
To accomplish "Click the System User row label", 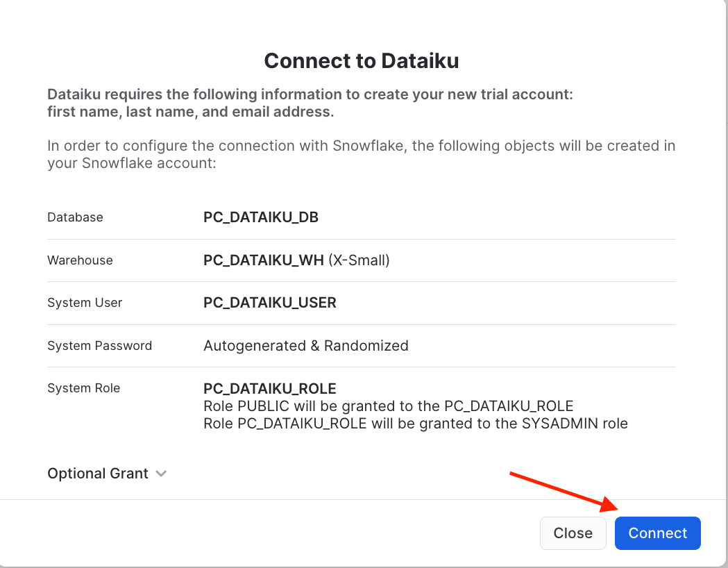I will pos(85,303).
